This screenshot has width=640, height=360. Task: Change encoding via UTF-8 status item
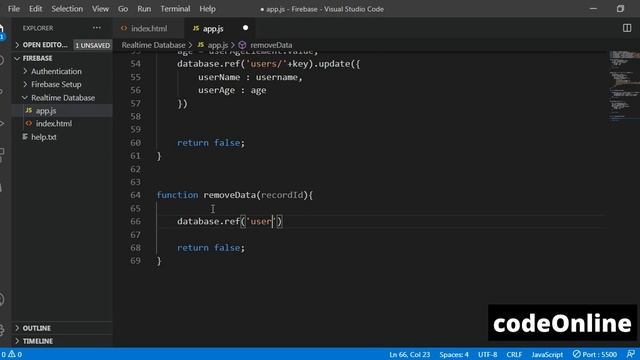tap(487, 354)
